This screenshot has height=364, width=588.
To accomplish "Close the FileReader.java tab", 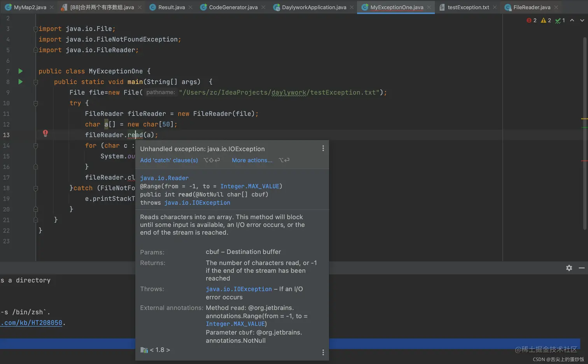I will (x=556, y=7).
